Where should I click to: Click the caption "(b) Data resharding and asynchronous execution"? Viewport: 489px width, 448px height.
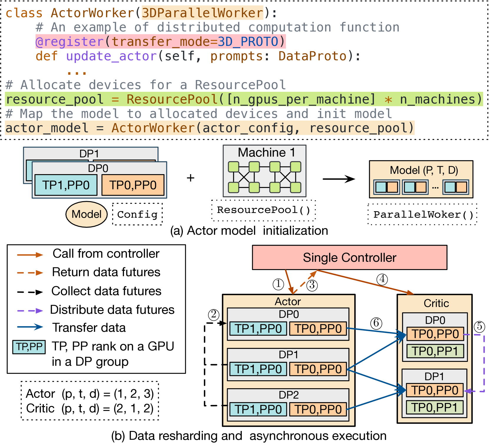249,436
